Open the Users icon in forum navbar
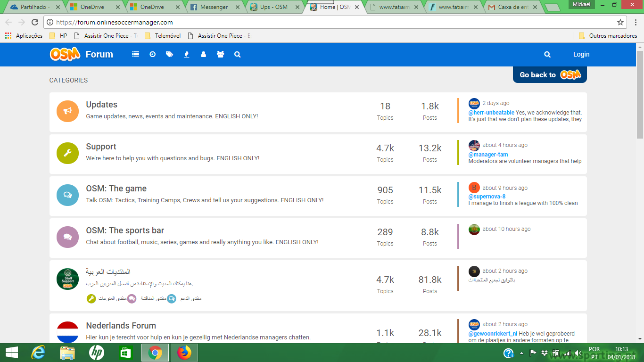Image resolution: width=644 pixels, height=362 pixels. [x=203, y=54]
